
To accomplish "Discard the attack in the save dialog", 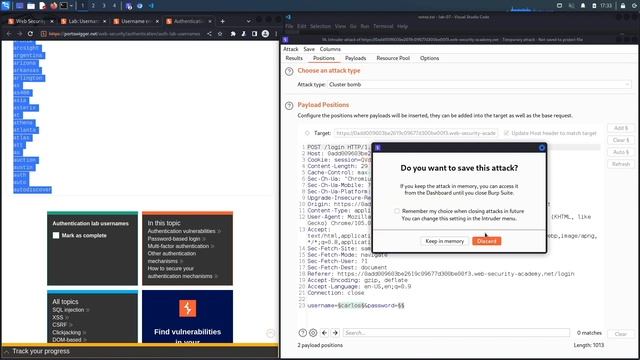I will point(487,241).
